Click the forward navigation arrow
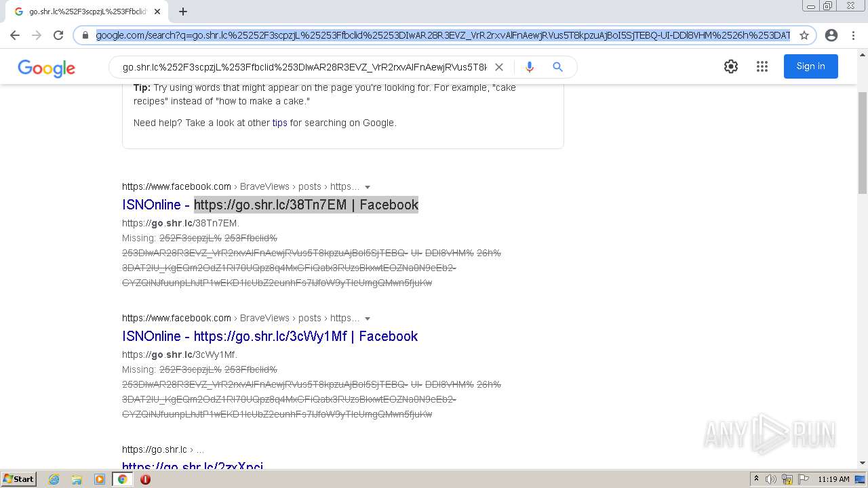Screen dimensions: 868x488 point(37,35)
